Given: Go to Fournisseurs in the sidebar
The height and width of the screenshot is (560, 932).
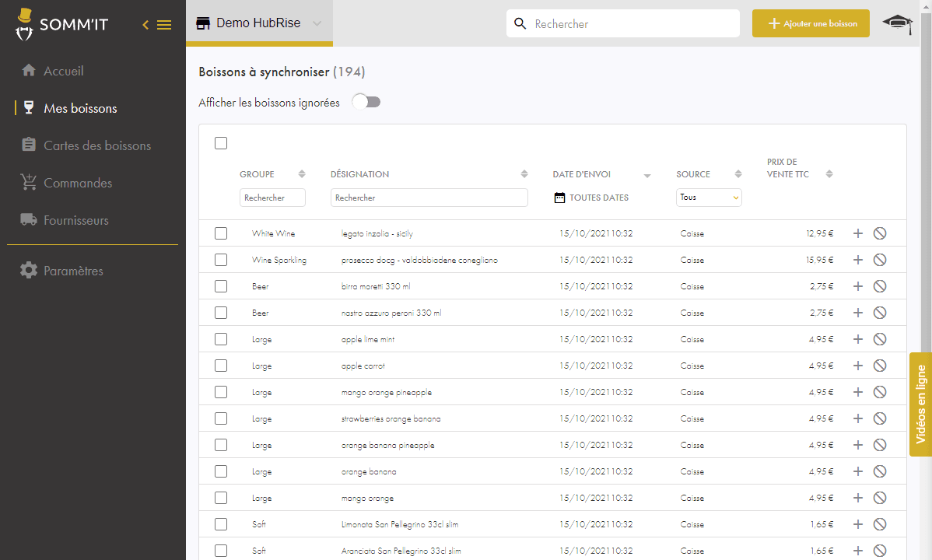Looking at the screenshot, I should click(75, 220).
